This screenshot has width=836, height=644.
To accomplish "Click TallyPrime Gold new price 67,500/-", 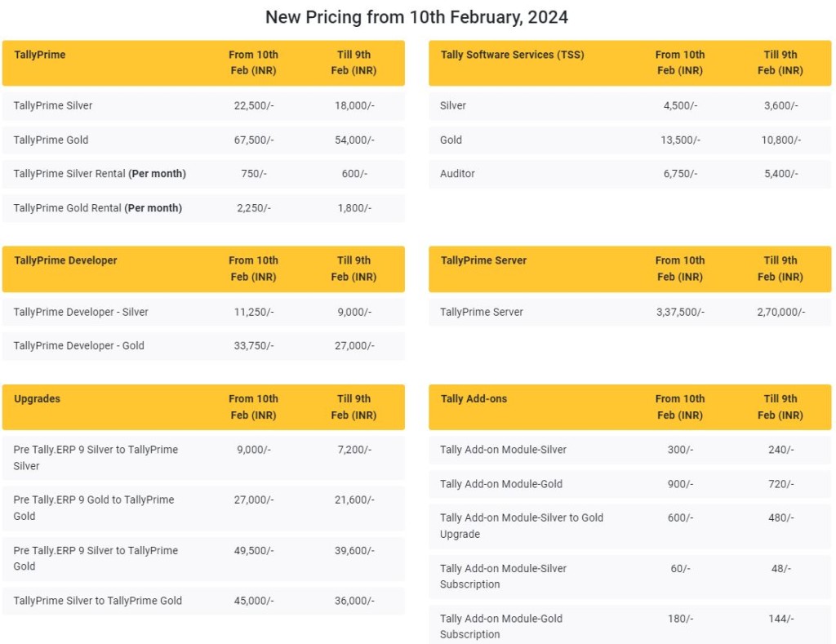I will (254, 140).
